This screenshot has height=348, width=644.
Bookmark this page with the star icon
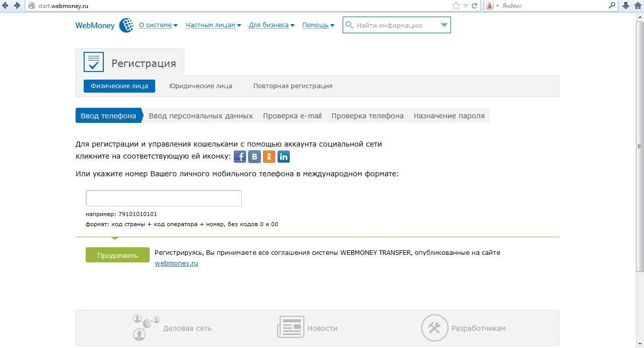[456, 6]
